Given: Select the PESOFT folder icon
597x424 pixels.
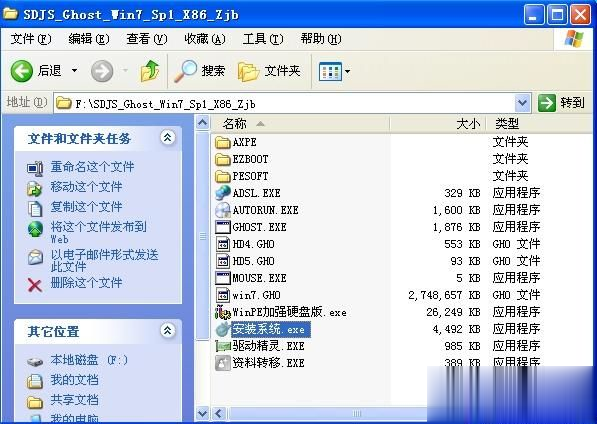Looking at the screenshot, I should click(223, 177).
